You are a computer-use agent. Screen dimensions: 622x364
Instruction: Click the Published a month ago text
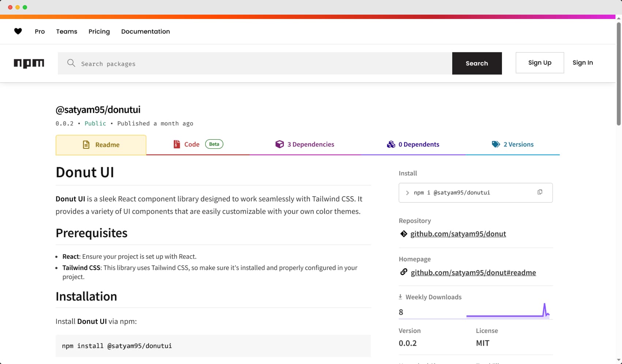155,124
